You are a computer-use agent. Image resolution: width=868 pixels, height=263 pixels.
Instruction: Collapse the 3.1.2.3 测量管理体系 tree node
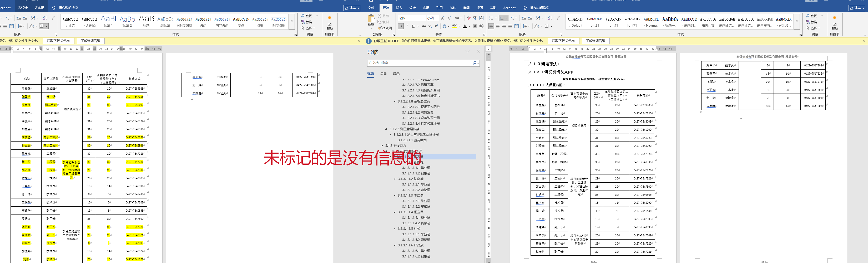[386, 129]
